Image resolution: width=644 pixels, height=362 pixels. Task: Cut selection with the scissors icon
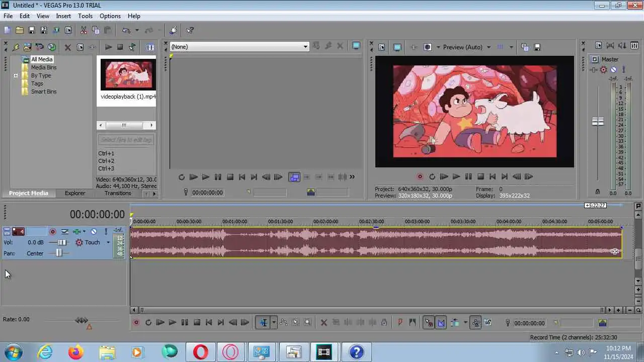tap(84, 30)
